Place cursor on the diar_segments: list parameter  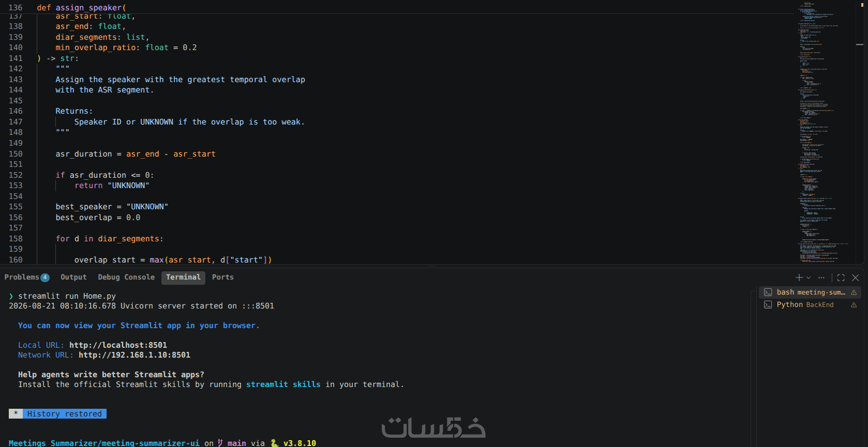(x=102, y=37)
